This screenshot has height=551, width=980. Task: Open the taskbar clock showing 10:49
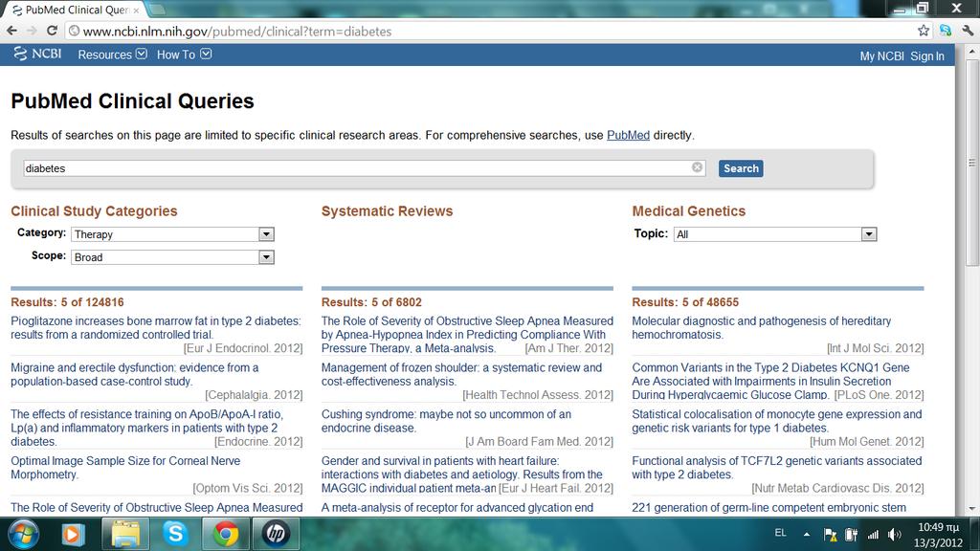pyautogui.click(x=938, y=535)
